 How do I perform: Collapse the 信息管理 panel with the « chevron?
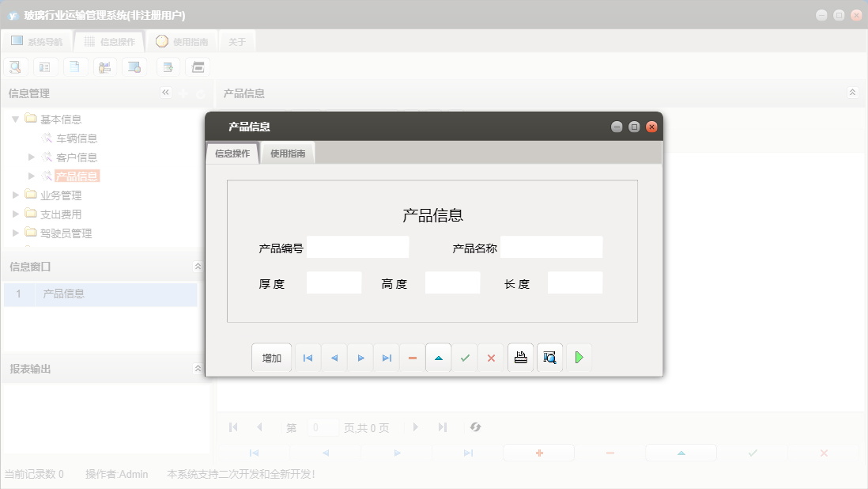point(166,93)
